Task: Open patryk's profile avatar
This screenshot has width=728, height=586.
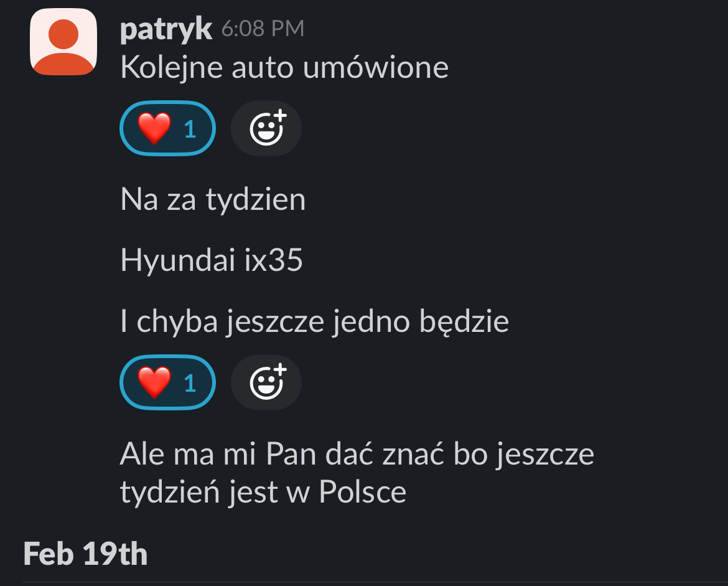Action: [x=63, y=42]
